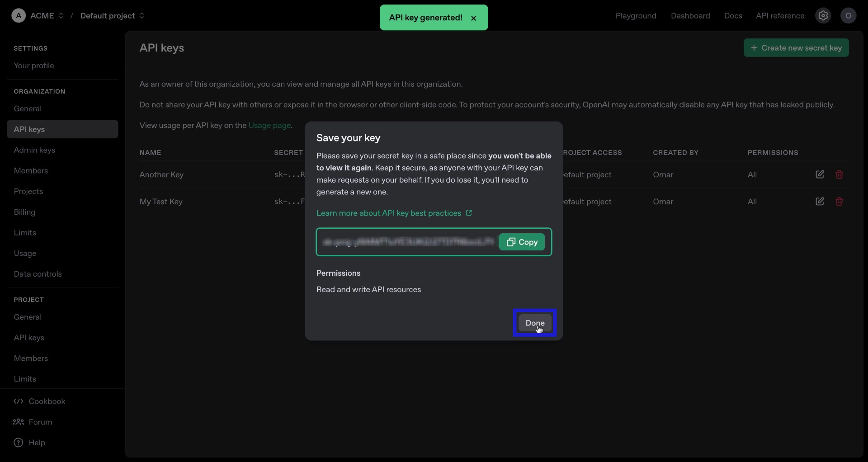Image resolution: width=868 pixels, height=462 pixels.
Task: Open Data controls settings
Action: coord(38,274)
